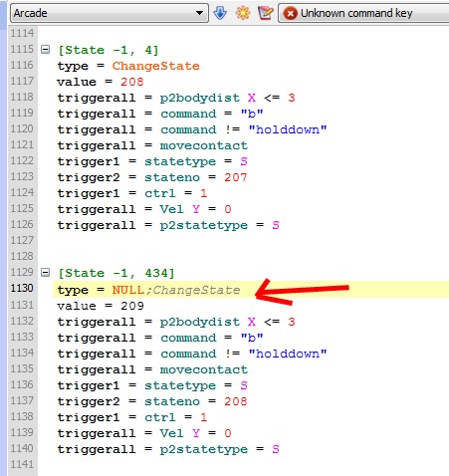Screen dimensions: 449x476
Task: Click line number 1130 in gutter
Action: click(22, 288)
